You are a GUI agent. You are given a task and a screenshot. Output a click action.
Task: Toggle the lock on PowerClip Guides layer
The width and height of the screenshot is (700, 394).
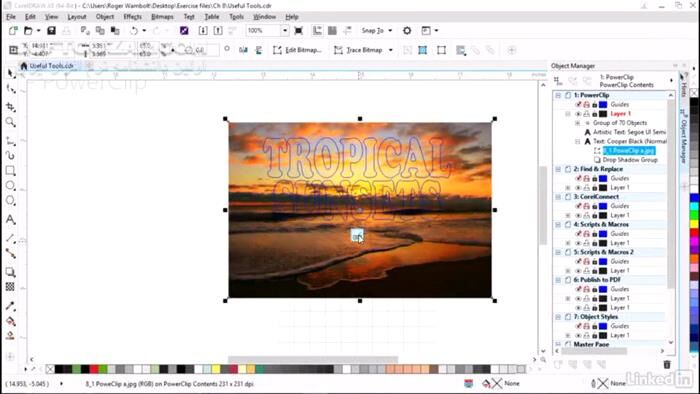(x=595, y=104)
